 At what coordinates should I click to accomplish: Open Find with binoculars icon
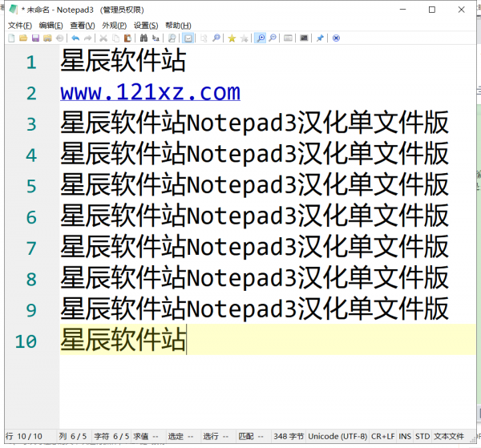click(x=143, y=38)
